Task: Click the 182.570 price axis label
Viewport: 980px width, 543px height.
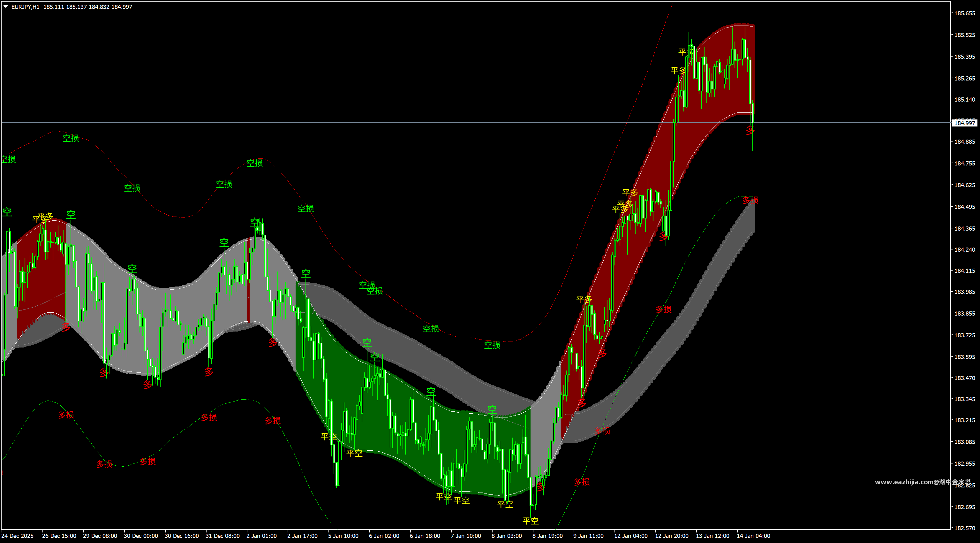Action: click(x=965, y=528)
